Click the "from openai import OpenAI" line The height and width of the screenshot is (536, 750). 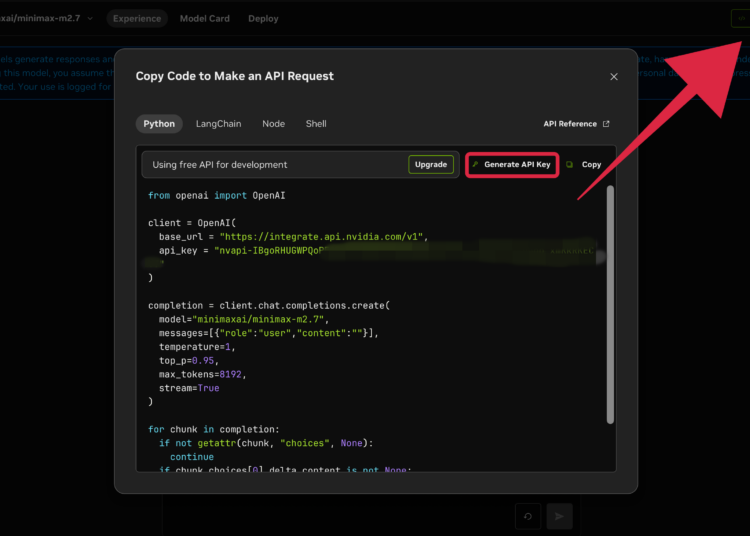pos(216,196)
